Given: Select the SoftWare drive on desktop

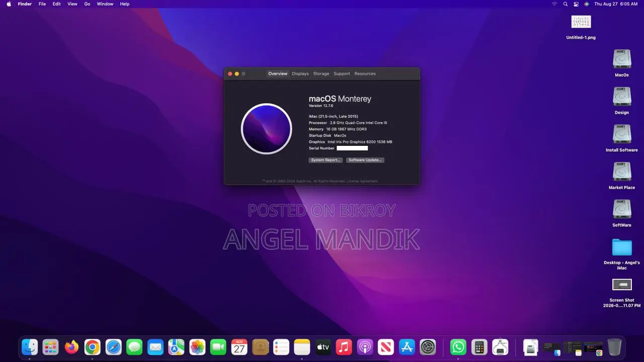Looking at the screenshot, I should (x=622, y=213).
